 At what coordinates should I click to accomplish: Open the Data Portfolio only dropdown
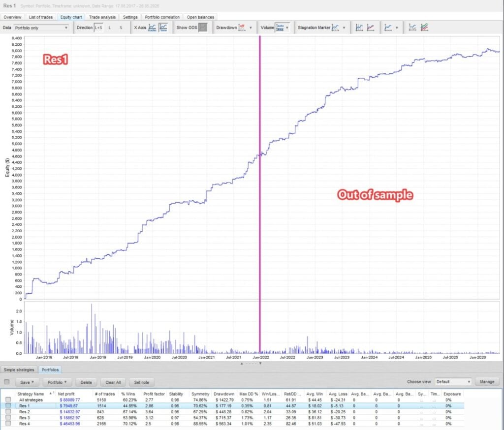point(41,28)
